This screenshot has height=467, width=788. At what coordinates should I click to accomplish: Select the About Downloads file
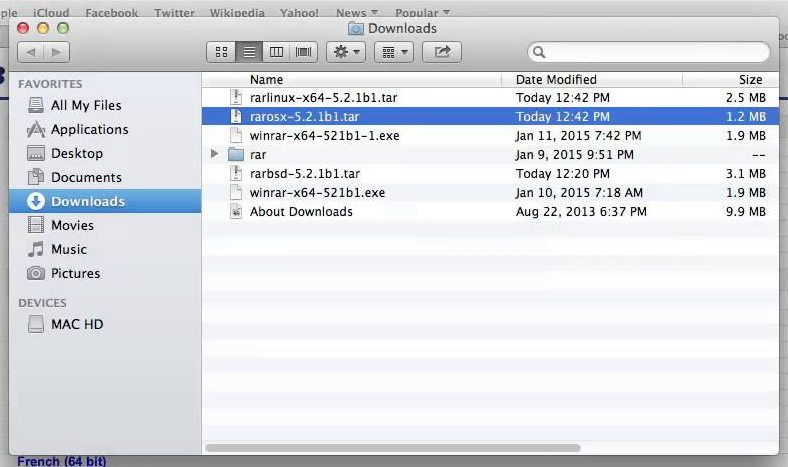point(490,212)
